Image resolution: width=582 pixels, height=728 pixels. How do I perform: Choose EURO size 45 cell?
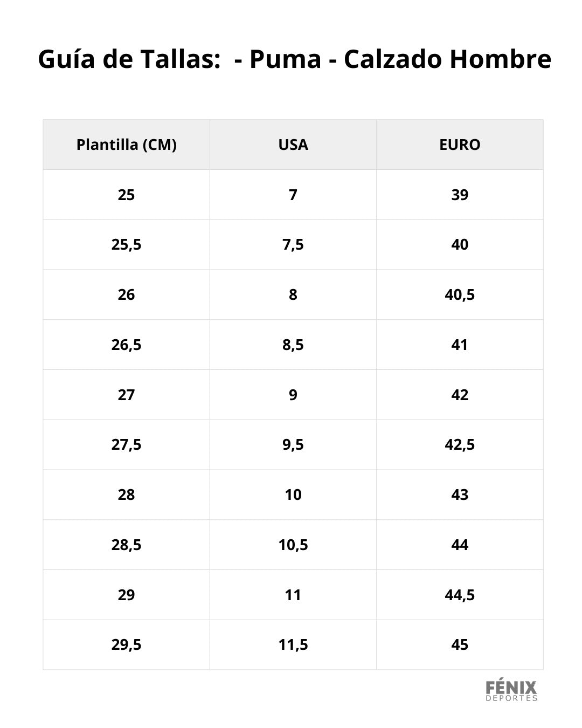pyautogui.click(x=460, y=645)
